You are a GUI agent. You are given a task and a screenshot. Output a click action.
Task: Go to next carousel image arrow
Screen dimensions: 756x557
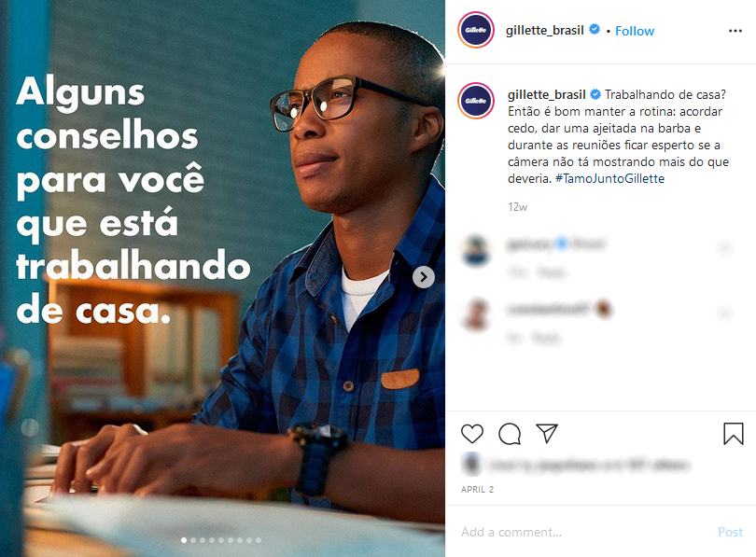pyautogui.click(x=424, y=277)
